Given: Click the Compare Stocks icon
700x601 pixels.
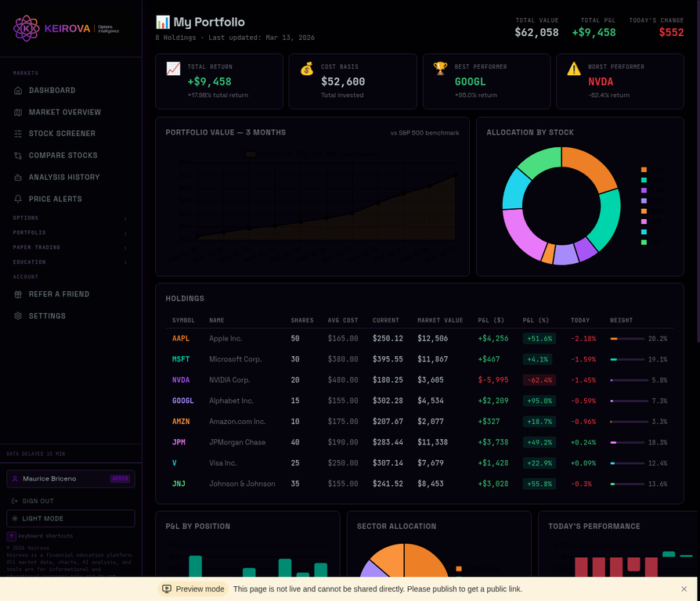Looking at the screenshot, I should click(x=18, y=156).
